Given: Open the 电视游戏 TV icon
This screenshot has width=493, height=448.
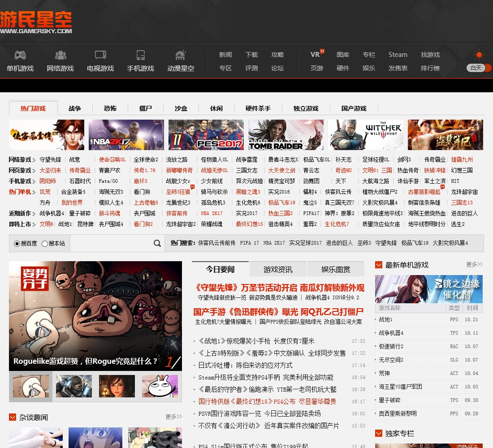Looking at the screenshot, I should [x=100, y=56].
